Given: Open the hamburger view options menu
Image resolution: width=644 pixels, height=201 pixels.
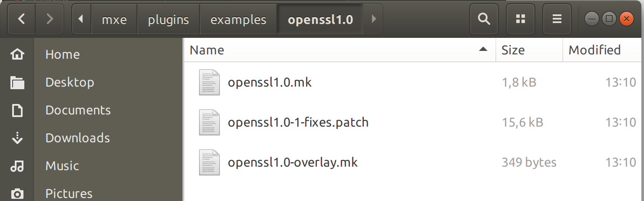Looking at the screenshot, I should (x=557, y=19).
